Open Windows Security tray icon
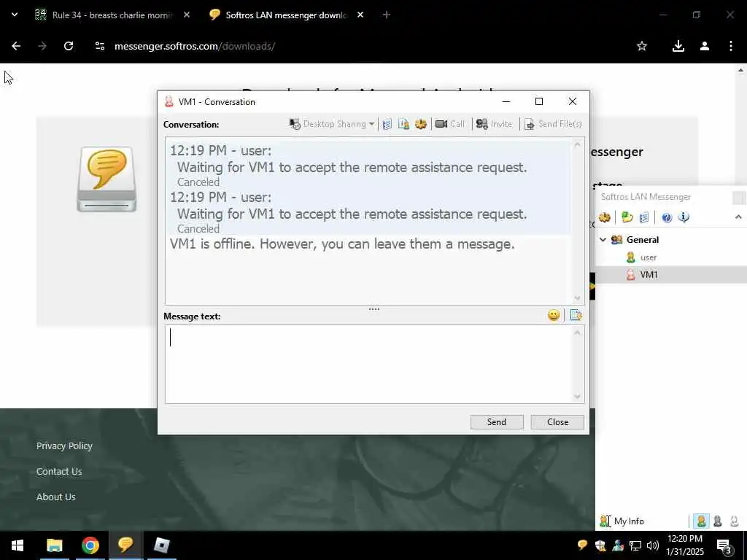The height and width of the screenshot is (560, 747). [x=600, y=545]
